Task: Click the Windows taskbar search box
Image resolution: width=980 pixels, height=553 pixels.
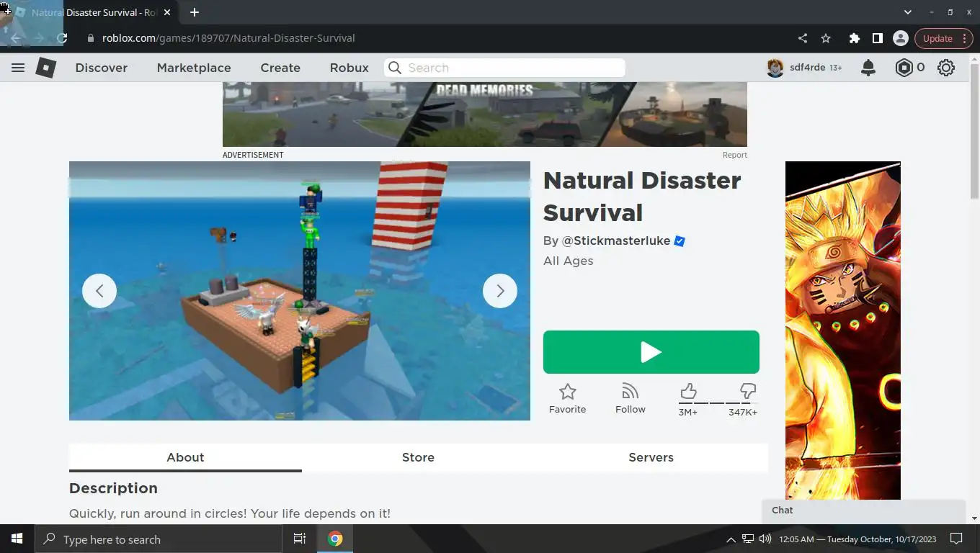Action: (158, 539)
